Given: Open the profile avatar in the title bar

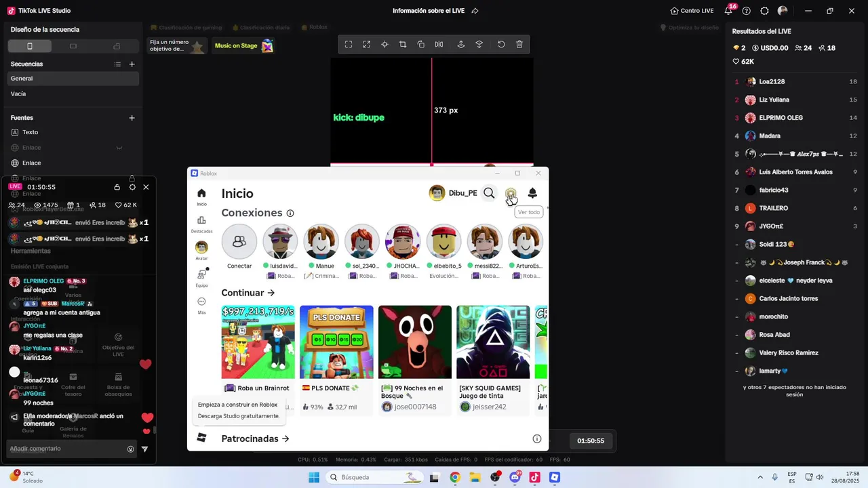Looking at the screenshot, I should click(783, 11).
